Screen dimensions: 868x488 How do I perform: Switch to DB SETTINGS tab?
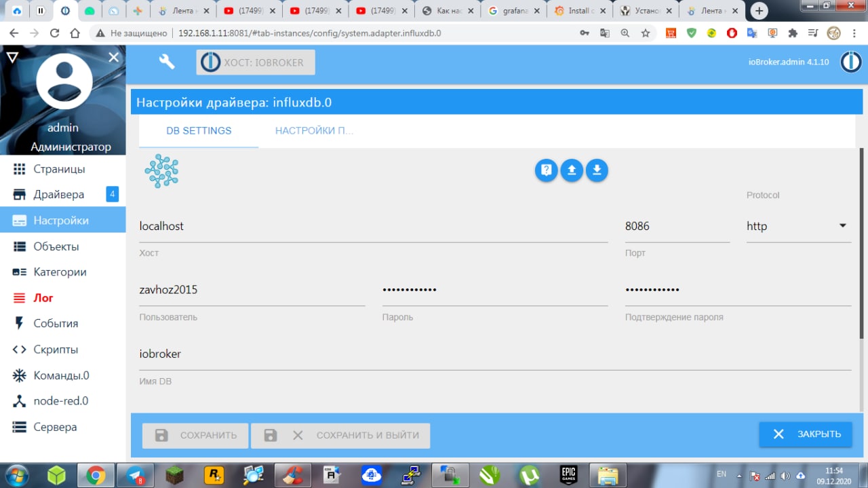[199, 131]
